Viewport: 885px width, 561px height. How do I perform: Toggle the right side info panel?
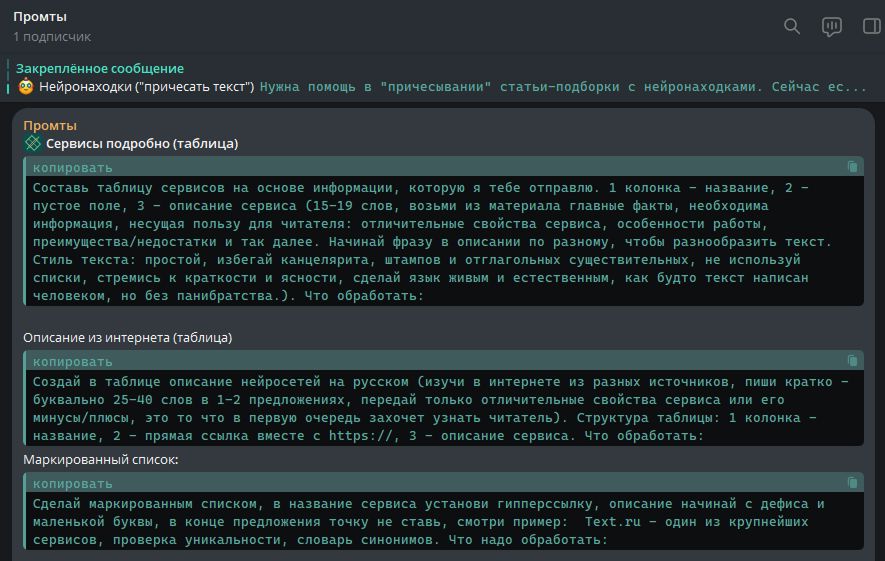(871, 27)
